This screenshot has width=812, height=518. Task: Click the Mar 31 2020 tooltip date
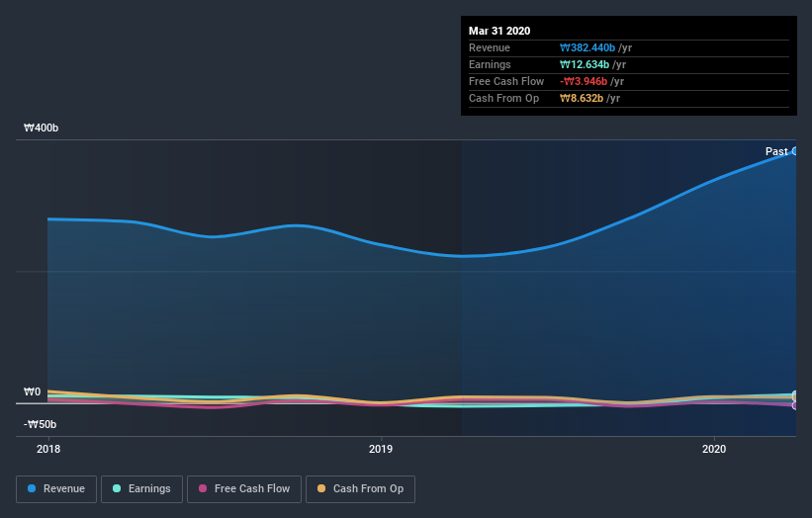click(x=499, y=31)
